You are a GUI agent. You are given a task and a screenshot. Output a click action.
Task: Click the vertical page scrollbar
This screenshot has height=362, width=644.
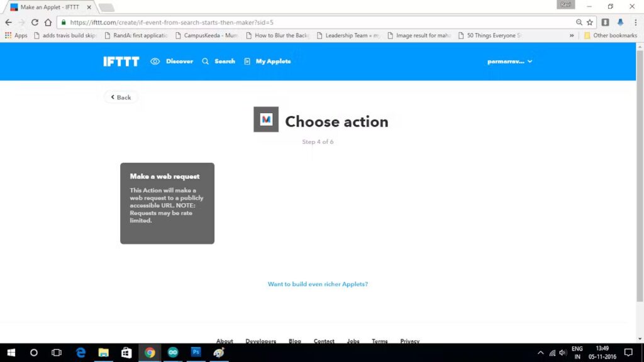point(640,176)
